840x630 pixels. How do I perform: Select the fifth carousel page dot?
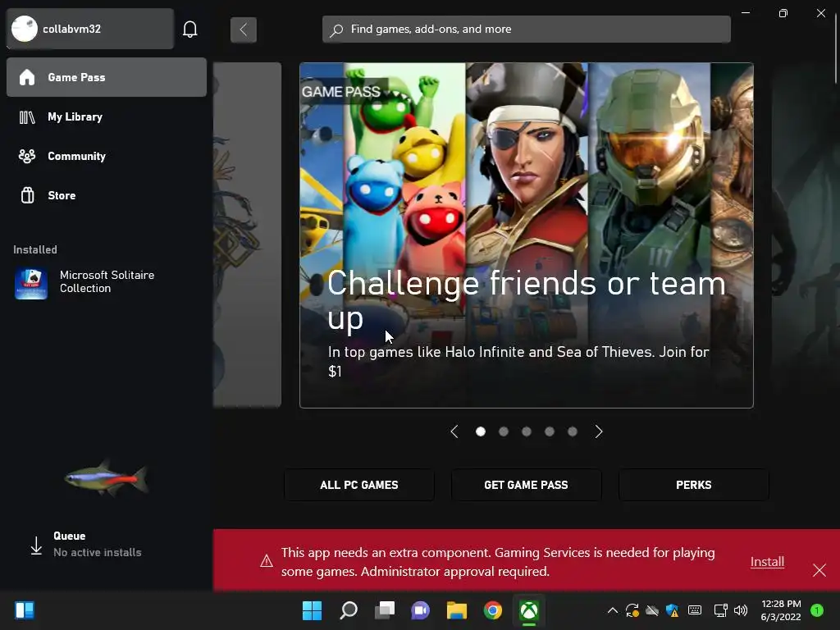point(573,431)
